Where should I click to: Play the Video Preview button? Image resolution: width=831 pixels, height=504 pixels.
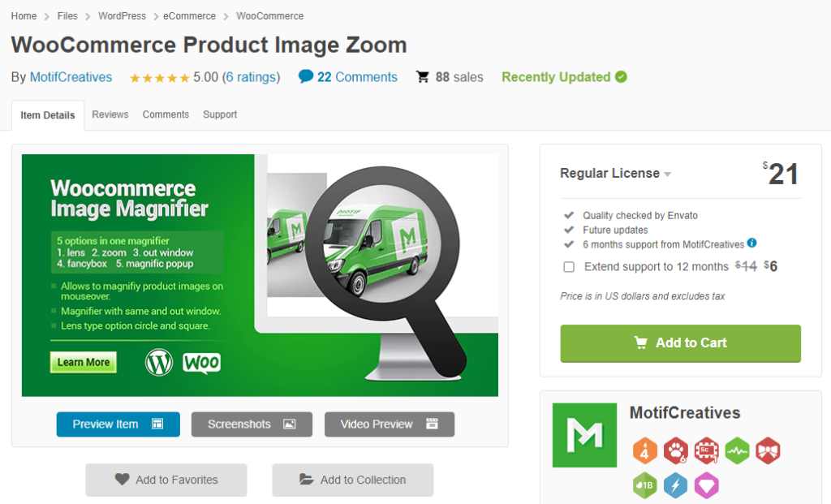point(390,424)
